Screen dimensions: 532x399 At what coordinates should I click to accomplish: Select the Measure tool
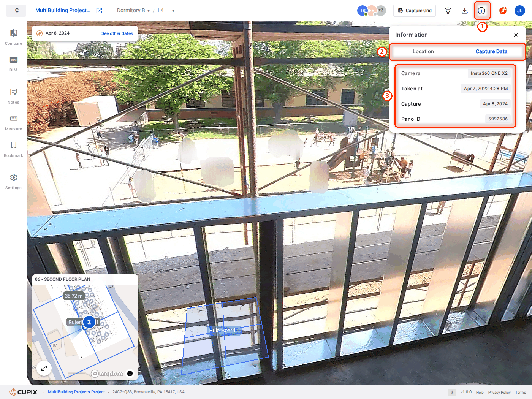[13, 123]
